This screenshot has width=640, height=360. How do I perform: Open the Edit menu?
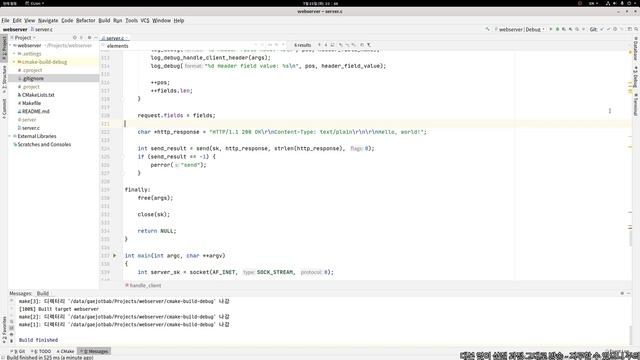17,20
